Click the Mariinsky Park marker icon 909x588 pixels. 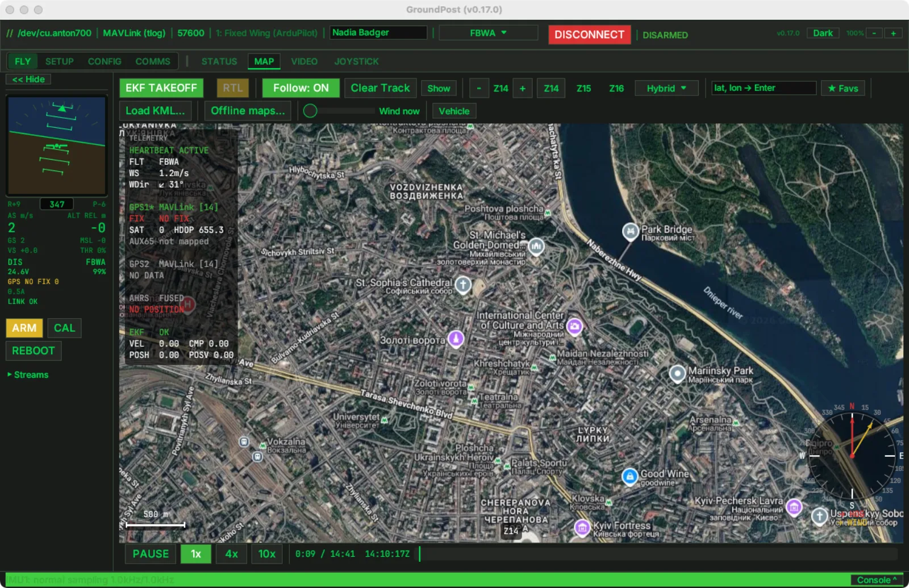point(677,374)
